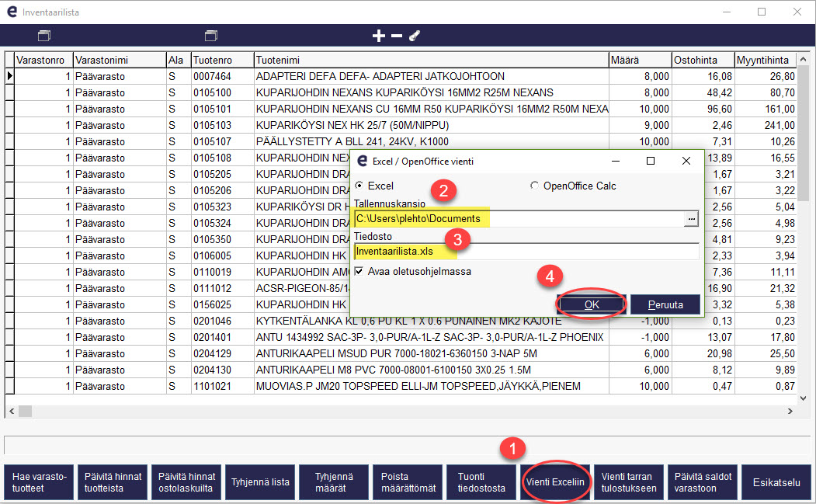Click product number 0110019 cell
Image resolution: width=816 pixels, height=504 pixels.
(x=222, y=272)
